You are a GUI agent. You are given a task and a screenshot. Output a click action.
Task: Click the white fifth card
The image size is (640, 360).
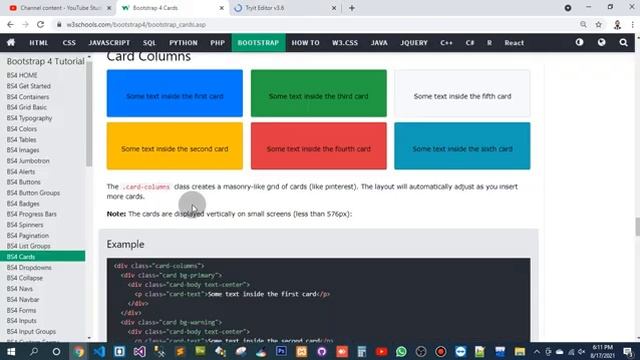pyautogui.click(x=462, y=93)
